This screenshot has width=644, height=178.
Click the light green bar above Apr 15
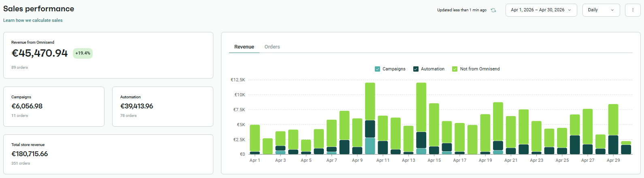click(434, 125)
